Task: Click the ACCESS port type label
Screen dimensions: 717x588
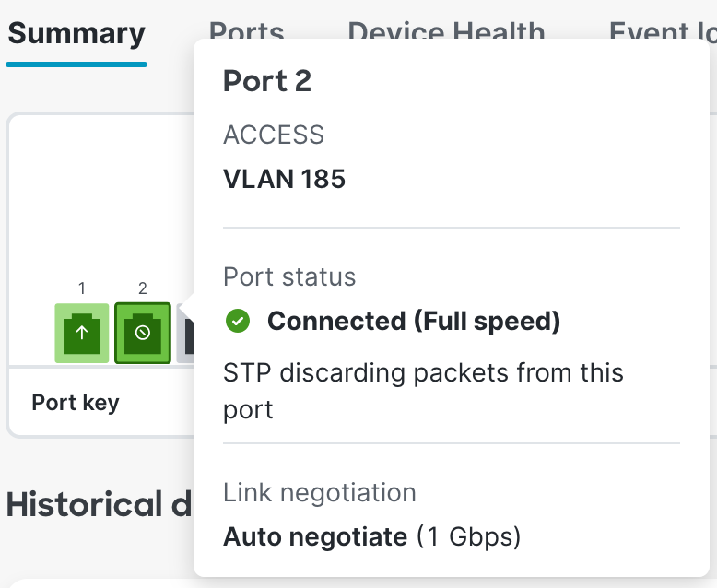Action: point(274,135)
